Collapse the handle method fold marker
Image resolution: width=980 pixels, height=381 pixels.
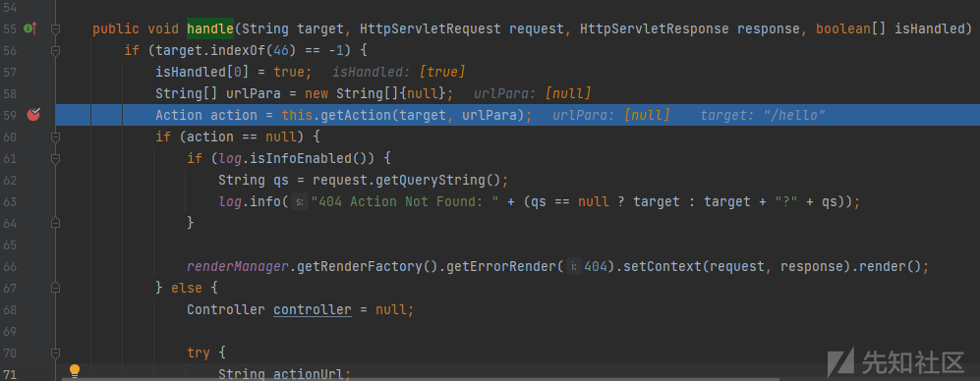[x=56, y=28]
